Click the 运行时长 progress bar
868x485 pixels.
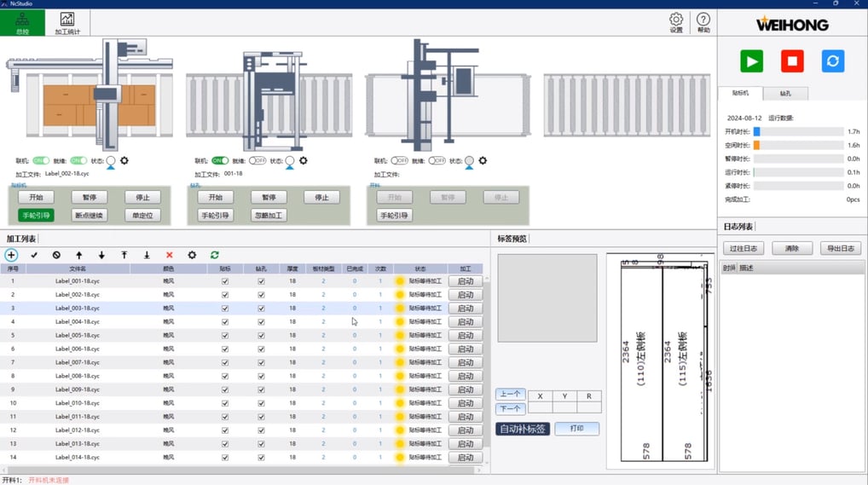798,172
